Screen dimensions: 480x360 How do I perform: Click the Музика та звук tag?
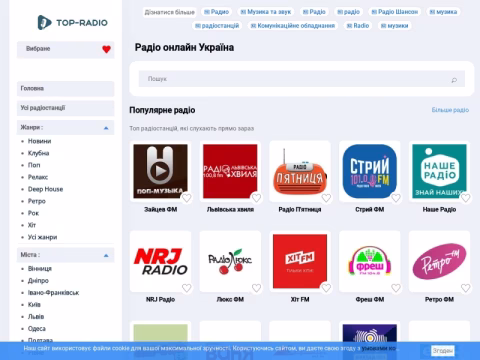pyautogui.click(x=266, y=12)
